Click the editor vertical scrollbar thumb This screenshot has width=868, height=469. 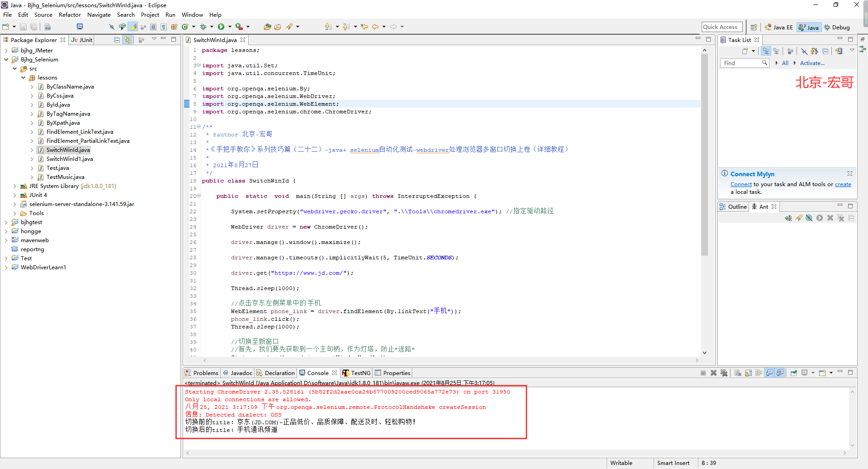[704, 155]
